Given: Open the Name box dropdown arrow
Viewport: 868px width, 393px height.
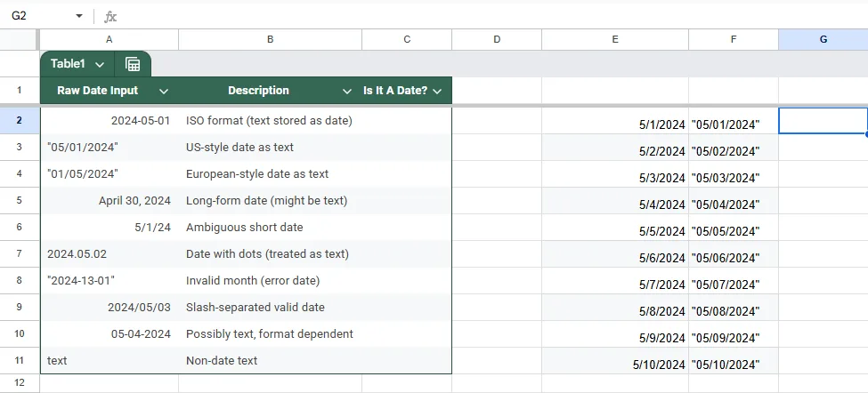Looking at the screenshot, I should pyautogui.click(x=79, y=16).
